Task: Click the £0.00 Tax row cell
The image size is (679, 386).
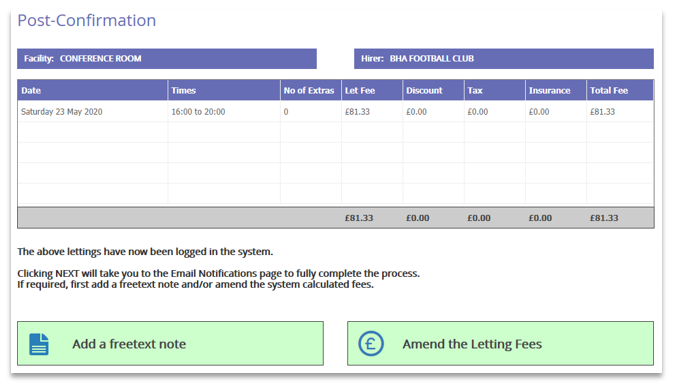Action: click(x=495, y=111)
